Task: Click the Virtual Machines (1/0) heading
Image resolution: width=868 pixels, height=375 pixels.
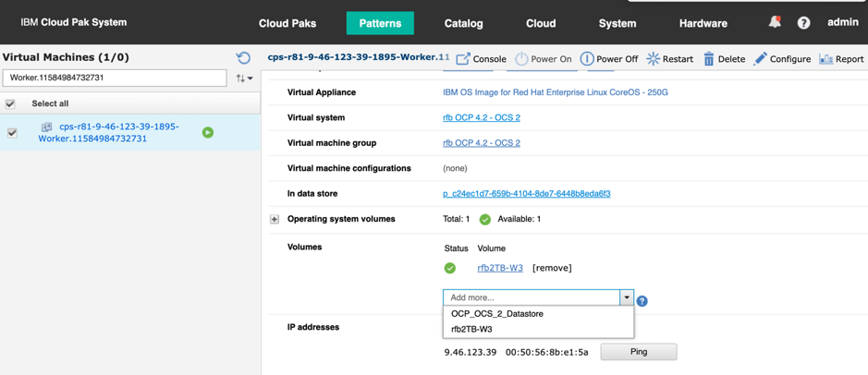Action: click(x=66, y=57)
